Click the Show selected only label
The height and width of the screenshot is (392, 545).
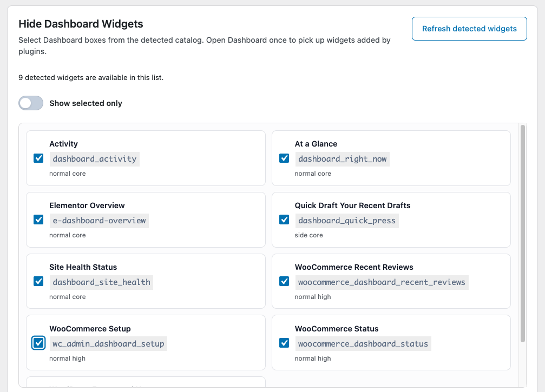coord(86,103)
